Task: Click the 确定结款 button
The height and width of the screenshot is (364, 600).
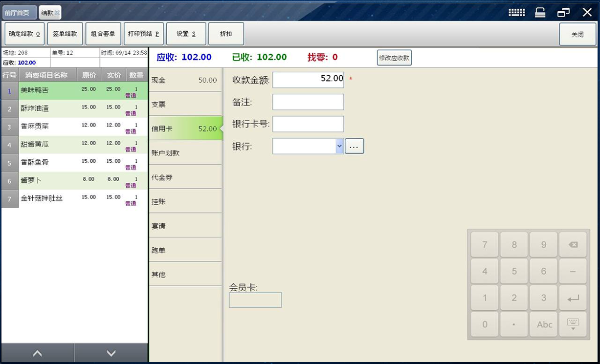Action: point(24,34)
